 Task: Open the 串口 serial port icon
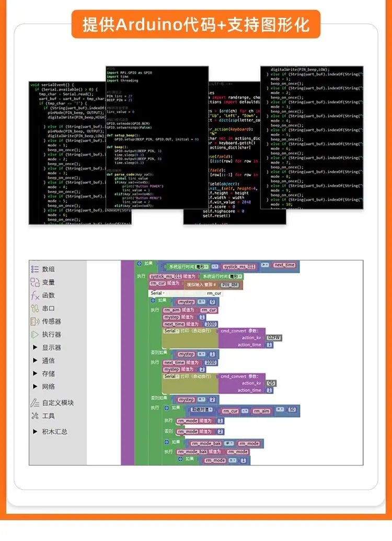pyautogui.click(x=35, y=308)
